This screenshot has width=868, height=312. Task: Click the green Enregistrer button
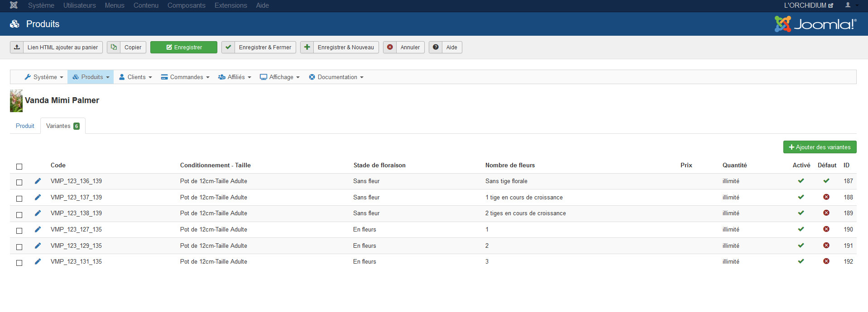tap(184, 47)
